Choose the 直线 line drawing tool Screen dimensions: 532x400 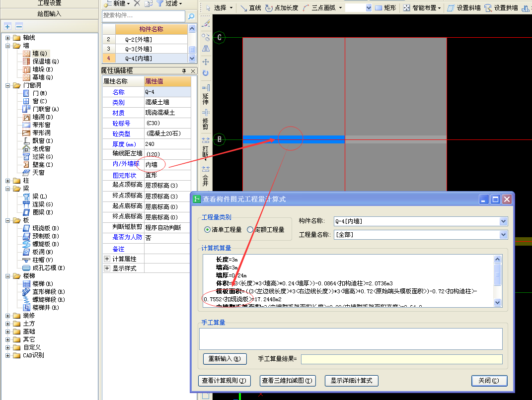pos(251,8)
